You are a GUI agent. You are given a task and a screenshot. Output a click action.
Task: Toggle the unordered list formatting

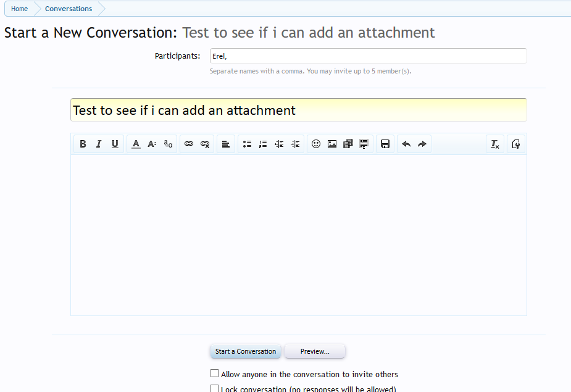(247, 144)
